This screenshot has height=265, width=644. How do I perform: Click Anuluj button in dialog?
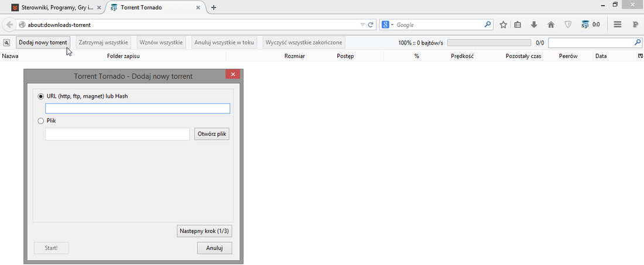214,248
